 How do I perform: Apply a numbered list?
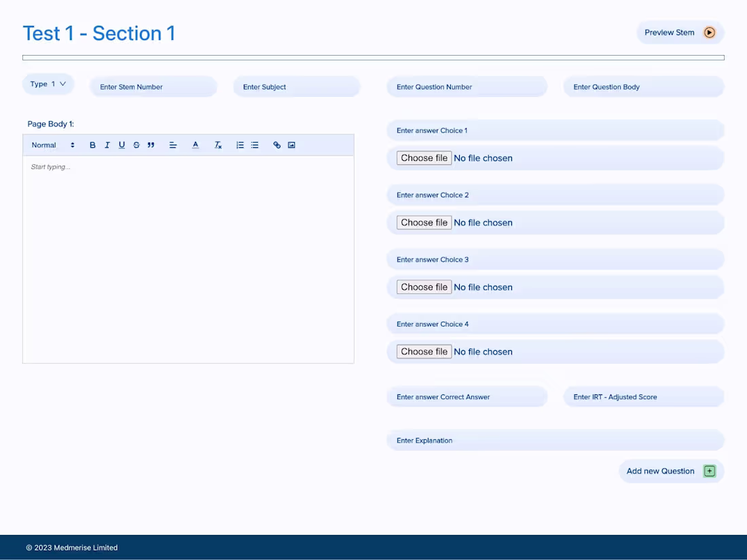240,145
